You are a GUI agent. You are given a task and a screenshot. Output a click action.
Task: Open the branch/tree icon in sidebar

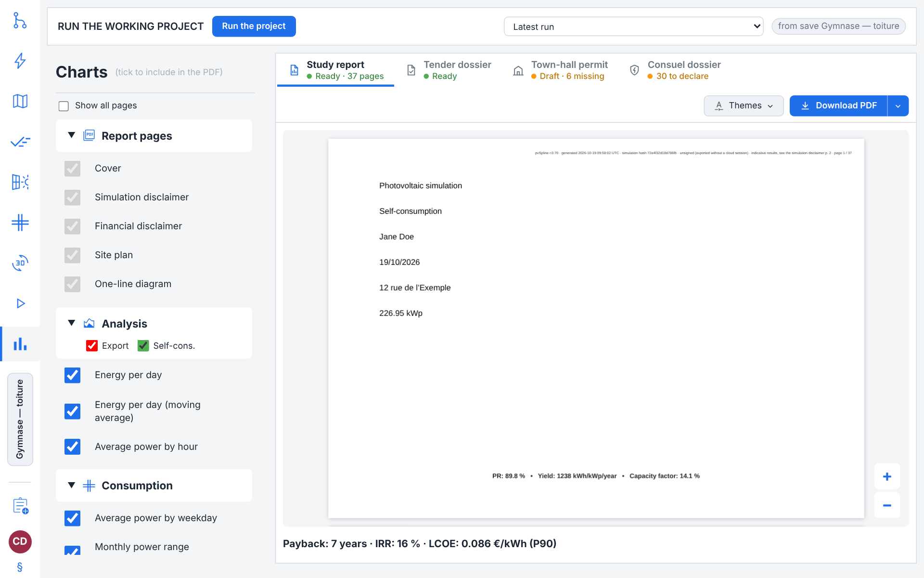20,20
